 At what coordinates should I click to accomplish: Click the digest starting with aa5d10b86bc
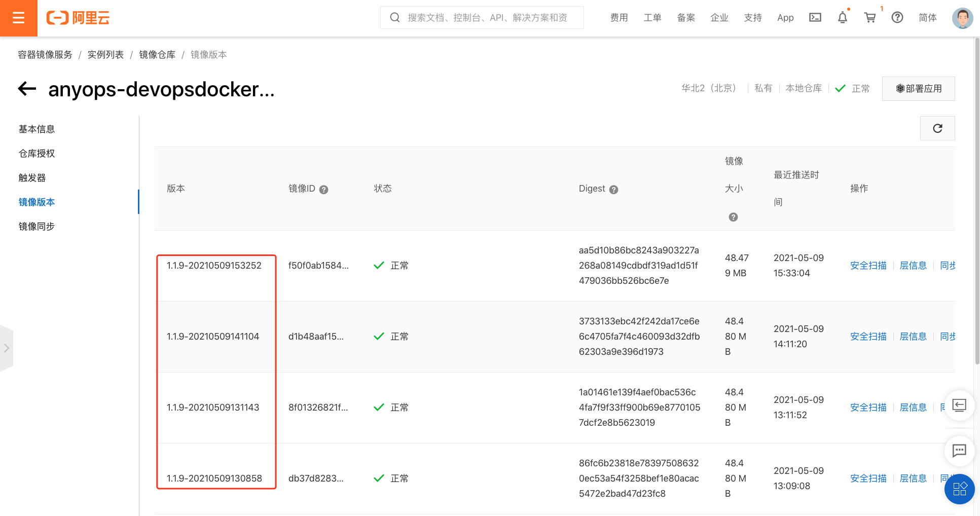click(x=639, y=266)
